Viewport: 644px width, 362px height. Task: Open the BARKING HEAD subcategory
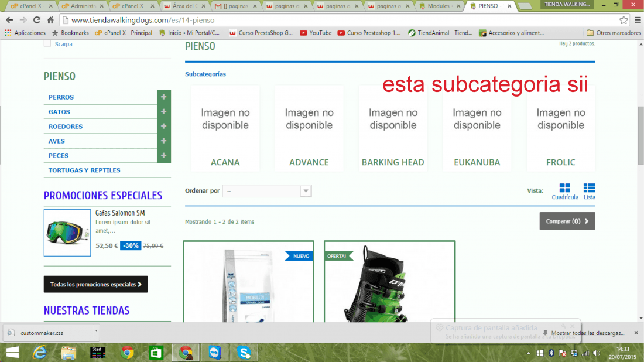coord(393,128)
